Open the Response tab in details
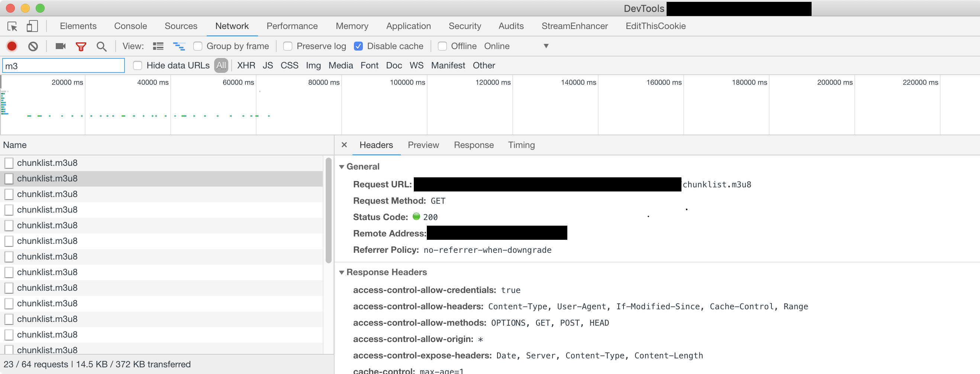The width and height of the screenshot is (980, 374). click(x=474, y=145)
